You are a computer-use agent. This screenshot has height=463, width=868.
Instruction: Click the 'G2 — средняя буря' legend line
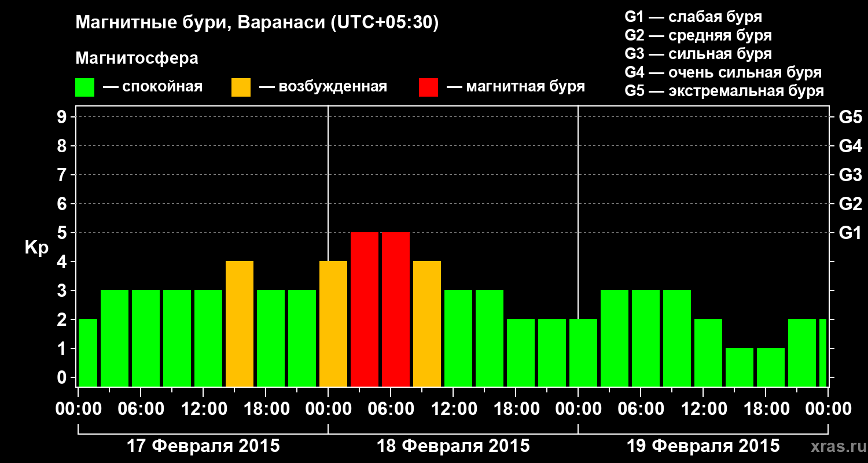click(698, 35)
